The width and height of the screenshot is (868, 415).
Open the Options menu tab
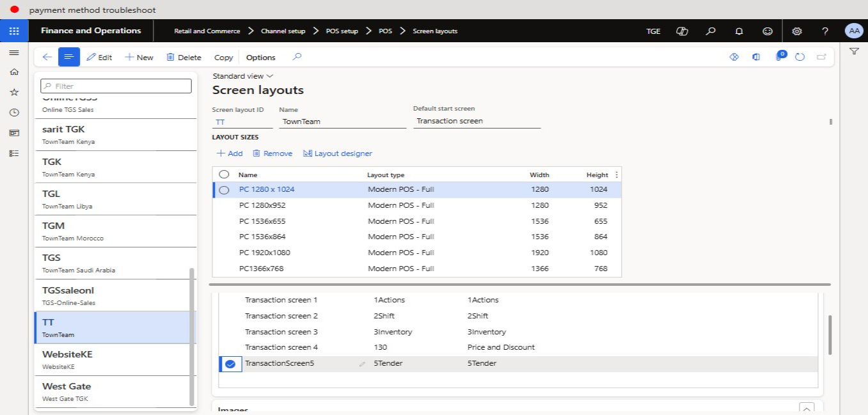pos(260,57)
